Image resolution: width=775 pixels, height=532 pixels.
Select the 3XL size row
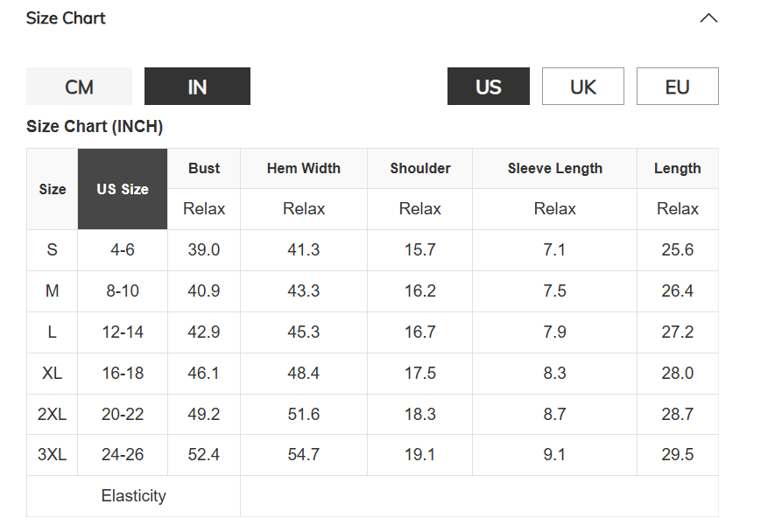[x=53, y=455]
